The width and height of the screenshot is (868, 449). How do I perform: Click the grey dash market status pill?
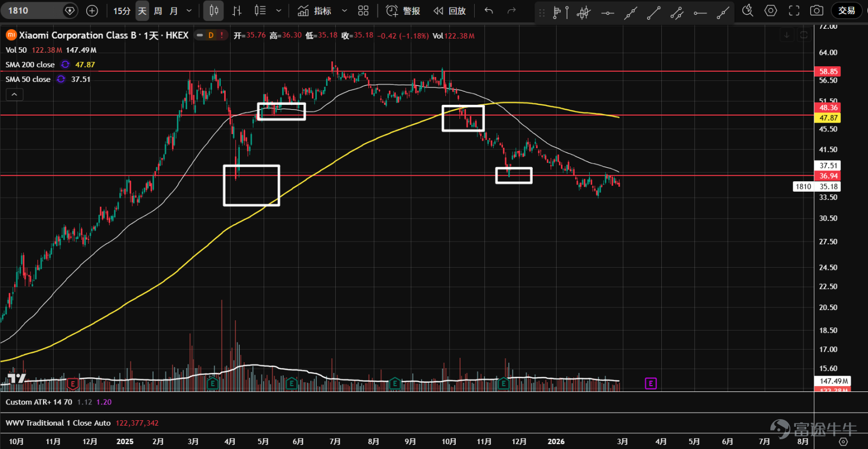coord(200,35)
